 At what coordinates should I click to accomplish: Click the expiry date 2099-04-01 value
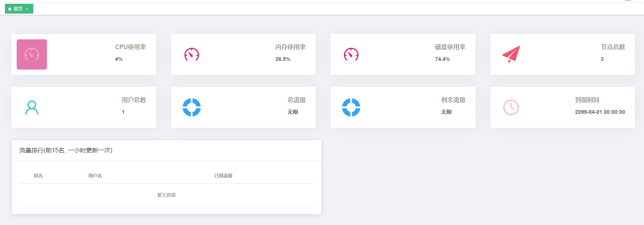pos(600,112)
